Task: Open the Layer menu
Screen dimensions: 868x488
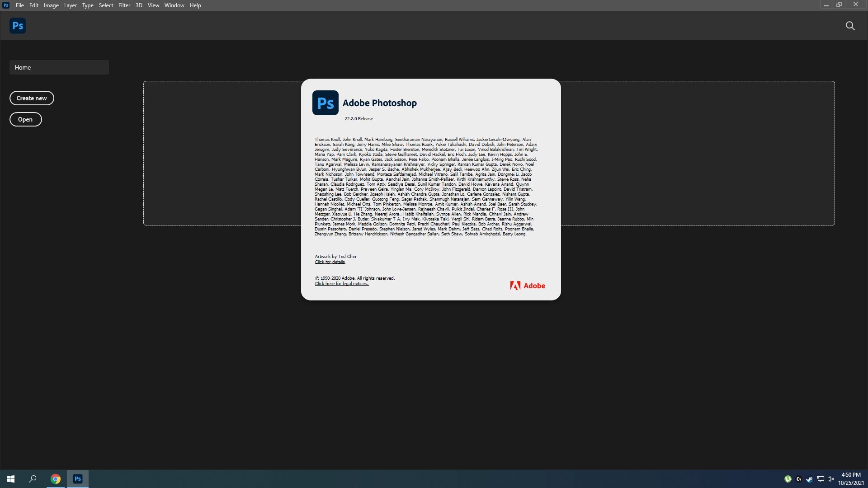Action: tap(70, 5)
